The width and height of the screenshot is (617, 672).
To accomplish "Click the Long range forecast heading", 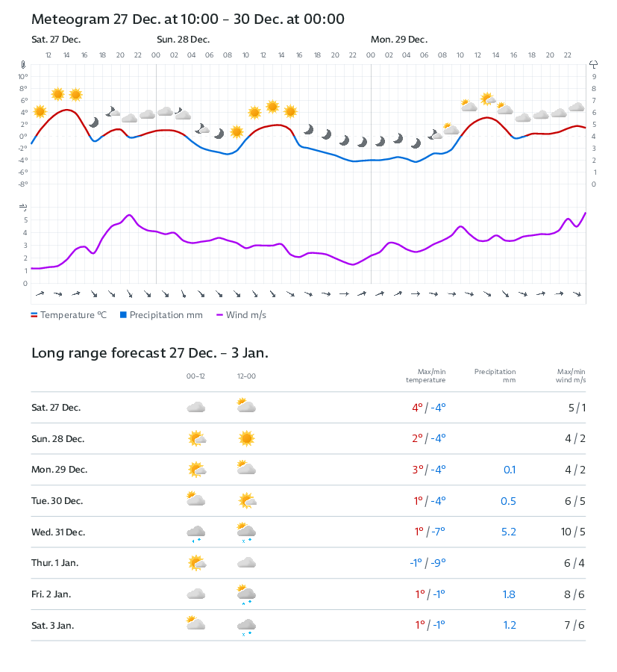I will 150,353.
